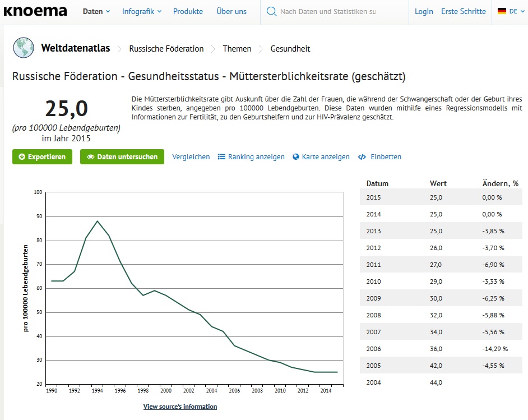Click the Wert column header
The image size is (528, 420).
pos(438,183)
